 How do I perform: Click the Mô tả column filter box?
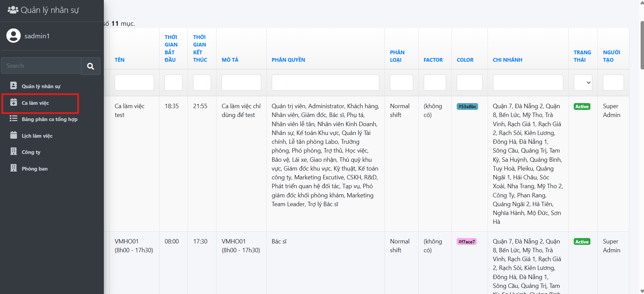pyautogui.click(x=241, y=83)
